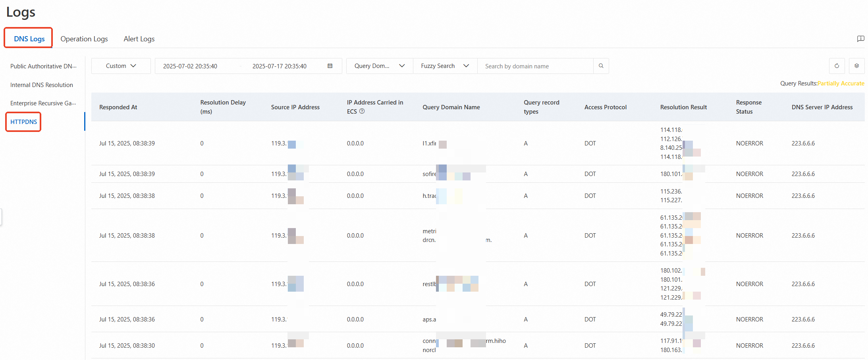Refresh the DNS log table
The height and width of the screenshot is (360, 868).
pyautogui.click(x=837, y=66)
